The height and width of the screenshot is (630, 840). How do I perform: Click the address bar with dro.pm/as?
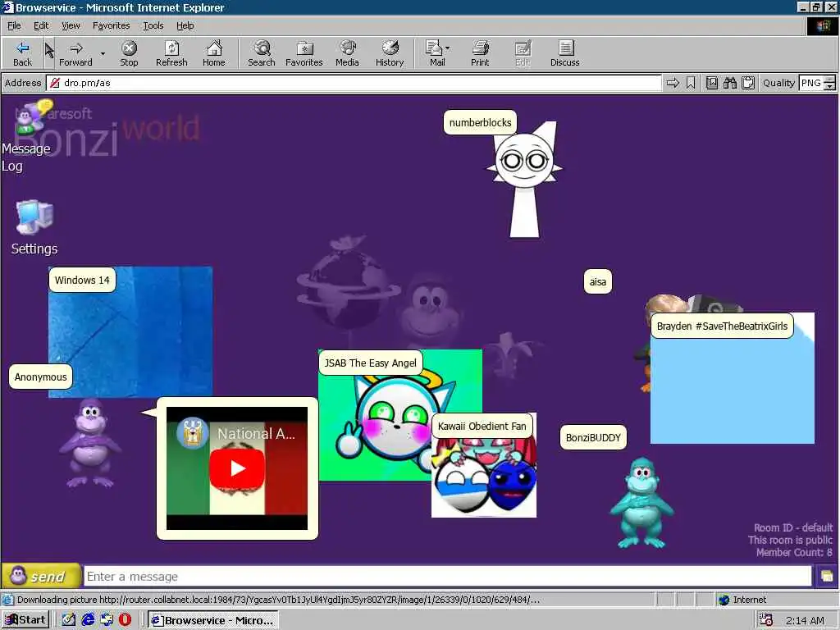pos(354,83)
